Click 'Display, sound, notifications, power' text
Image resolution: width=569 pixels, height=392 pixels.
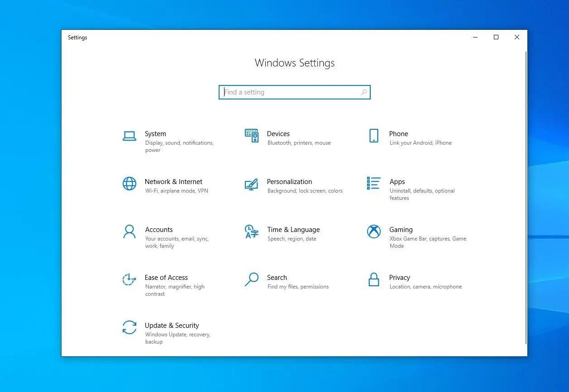179,146
